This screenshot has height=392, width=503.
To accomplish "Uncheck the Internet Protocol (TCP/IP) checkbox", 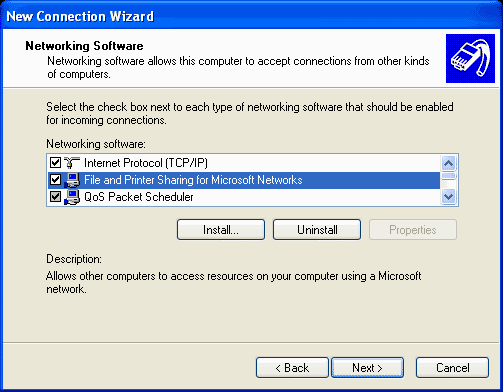I will tap(55, 163).
